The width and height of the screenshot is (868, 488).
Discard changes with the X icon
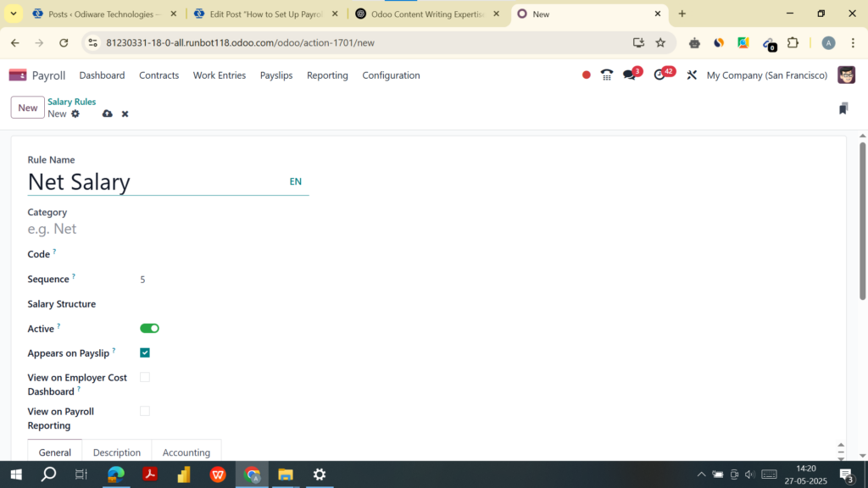[125, 114]
